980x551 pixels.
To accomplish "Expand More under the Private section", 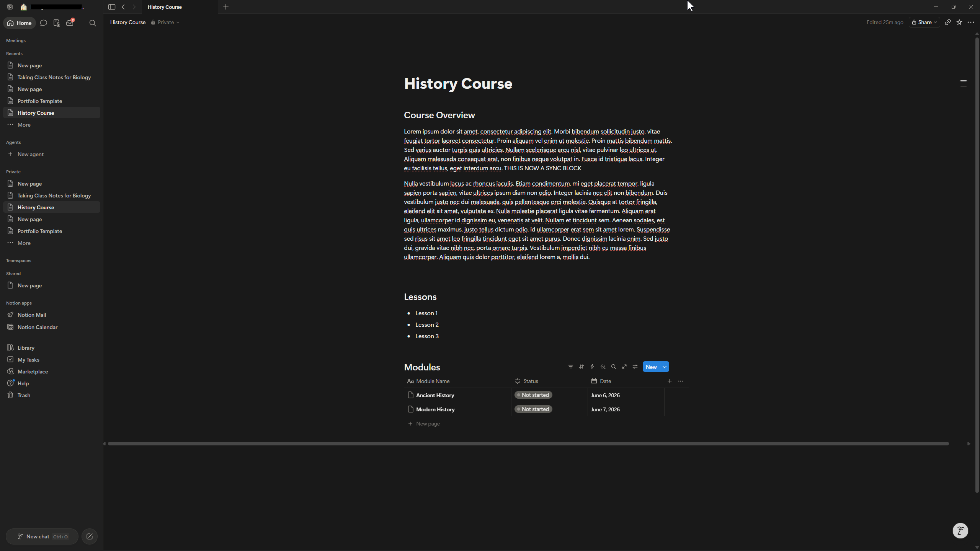I will tap(52, 243).
